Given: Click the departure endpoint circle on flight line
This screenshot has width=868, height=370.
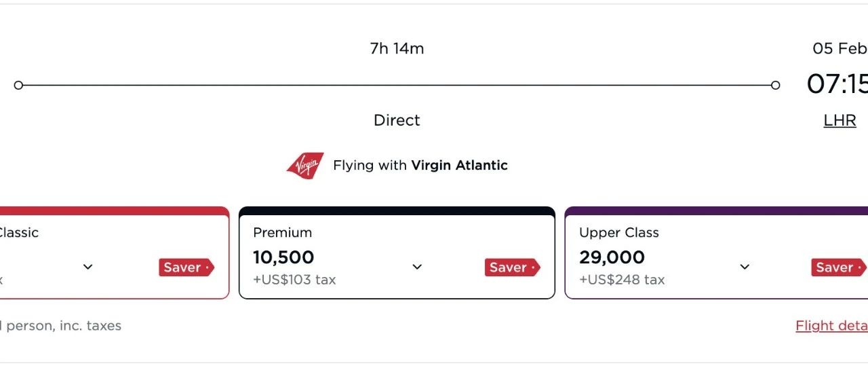Looking at the screenshot, I should (x=19, y=86).
